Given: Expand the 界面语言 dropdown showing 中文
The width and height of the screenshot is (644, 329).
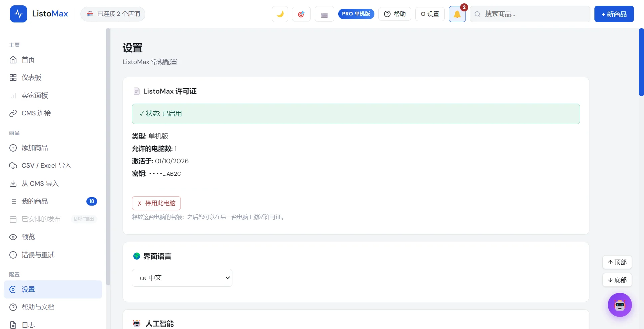Looking at the screenshot, I should point(182,278).
